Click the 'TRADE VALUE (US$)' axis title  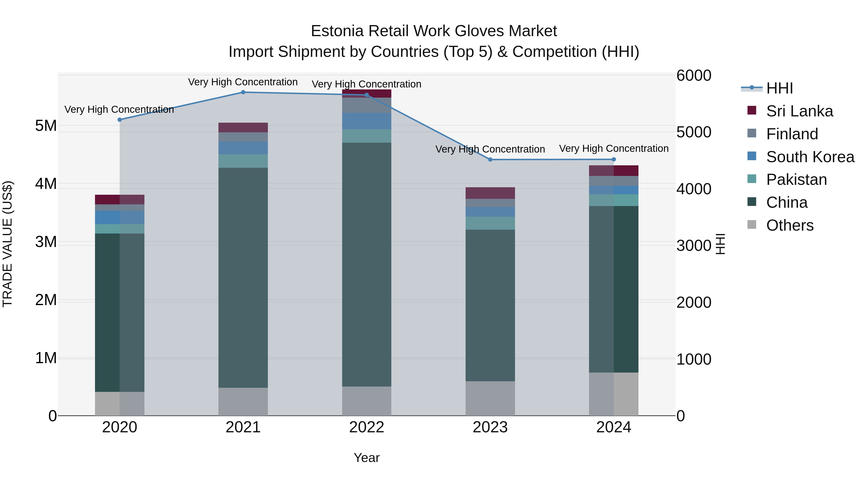7,244
